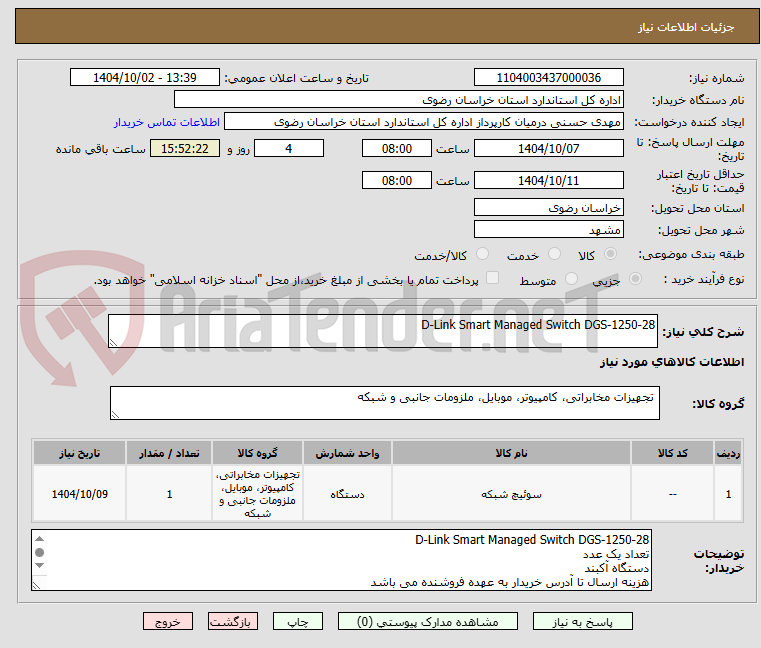The image size is (761, 648).
Task: Click 'تعداد / مقدار' column header
Action: 169,453
